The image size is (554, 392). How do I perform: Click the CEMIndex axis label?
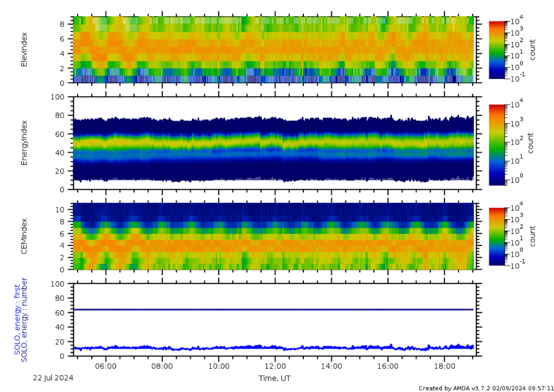tap(24, 236)
